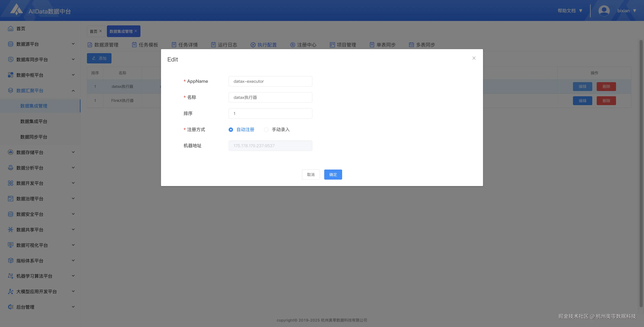Confirm the Edit dialog with 确定
The width and height of the screenshot is (644, 327).
click(x=333, y=174)
